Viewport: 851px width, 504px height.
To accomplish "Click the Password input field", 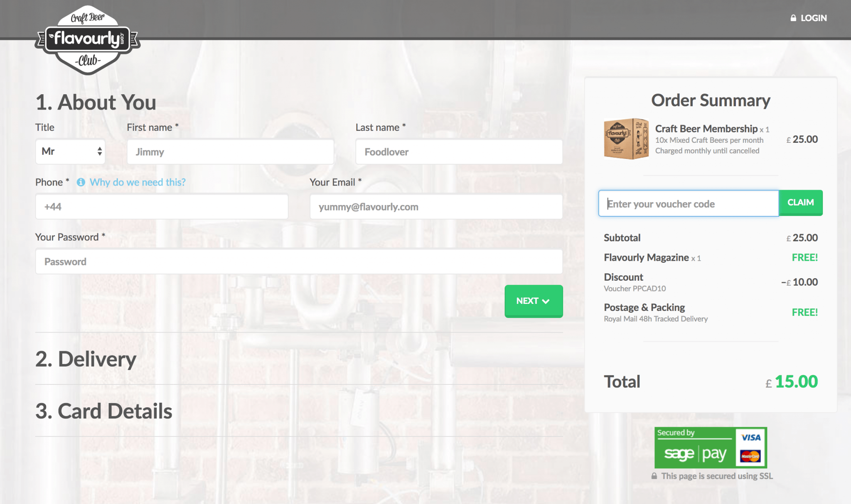I will click(299, 262).
